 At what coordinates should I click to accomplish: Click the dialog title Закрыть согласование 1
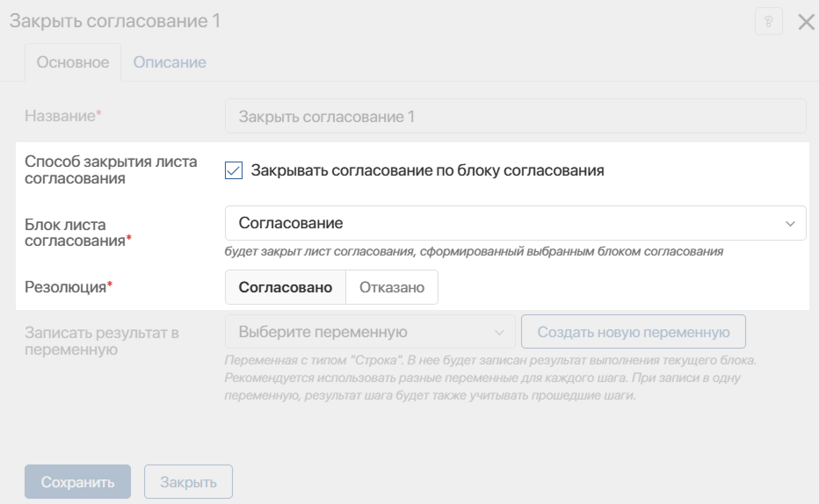click(x=115, y=21)
